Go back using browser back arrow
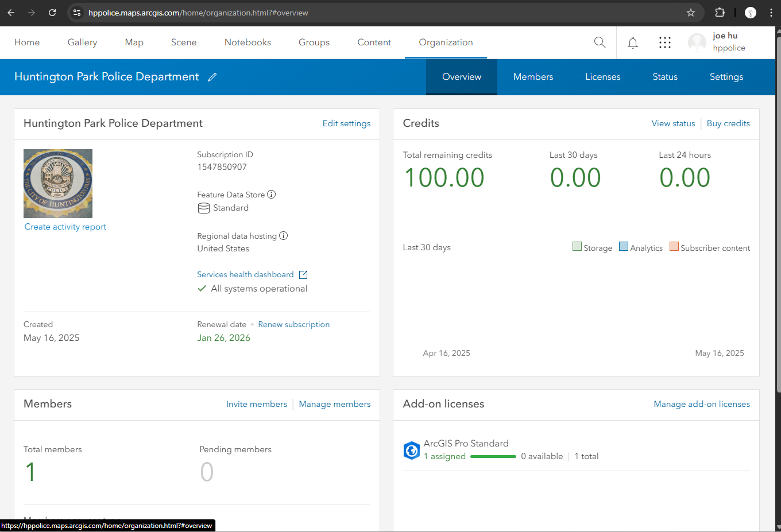Screen dimensions: 781x532 coord(11,13)
